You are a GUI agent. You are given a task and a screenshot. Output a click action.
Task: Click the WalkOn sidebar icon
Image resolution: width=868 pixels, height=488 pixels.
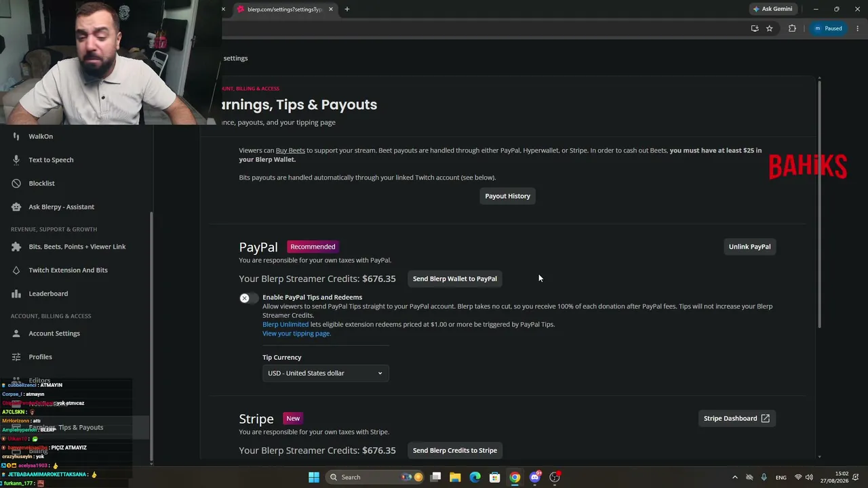(16, 136)
